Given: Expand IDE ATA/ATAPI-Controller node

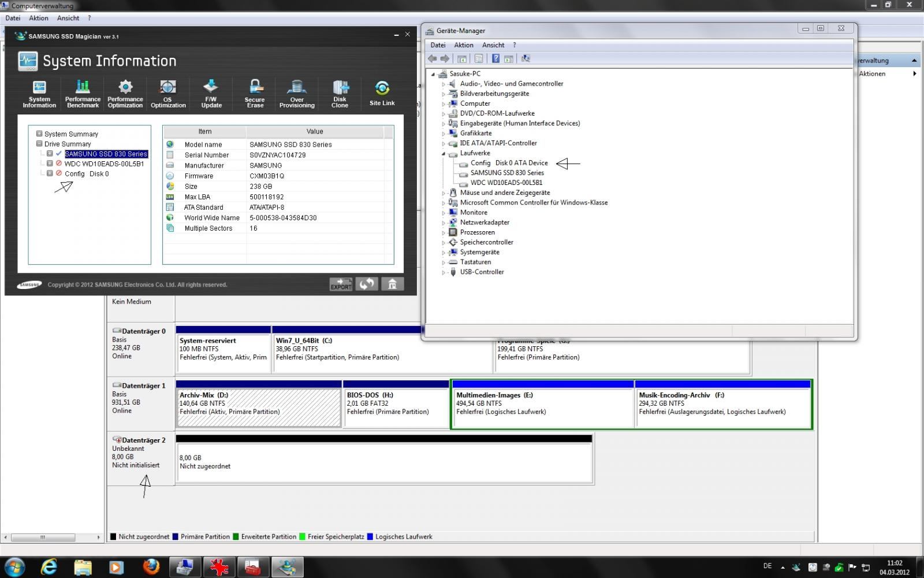Looking at the screenshot, I should 444,143.
